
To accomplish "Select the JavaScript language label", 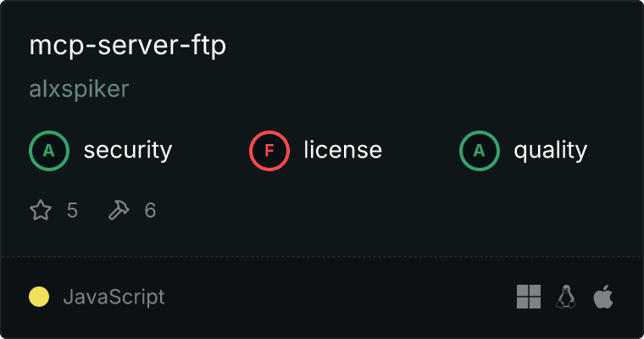I will pos(114,297).
